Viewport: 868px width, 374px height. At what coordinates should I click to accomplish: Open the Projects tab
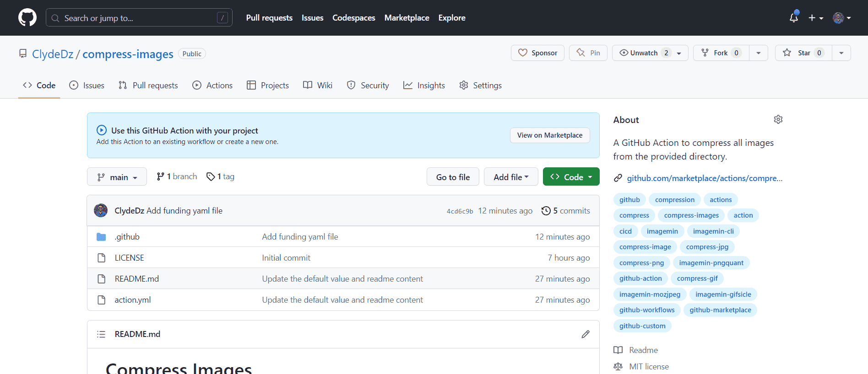pyautogui.click(x=268, y=85)
